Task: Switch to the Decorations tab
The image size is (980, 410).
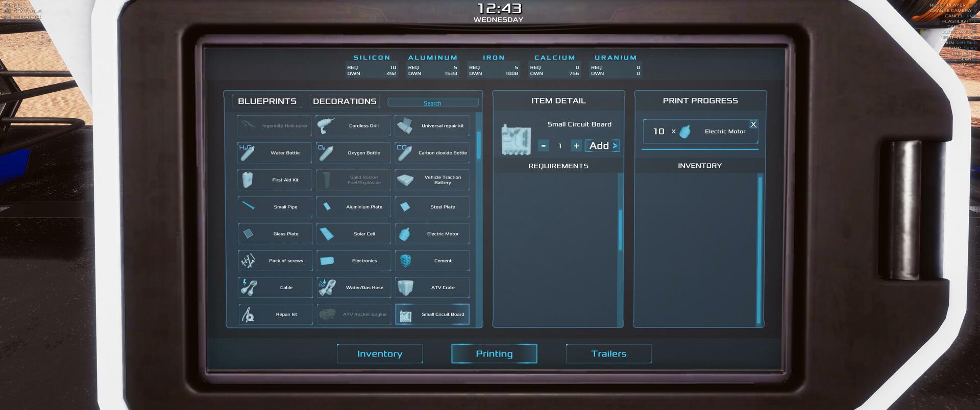Action: (x=345, y=101)
